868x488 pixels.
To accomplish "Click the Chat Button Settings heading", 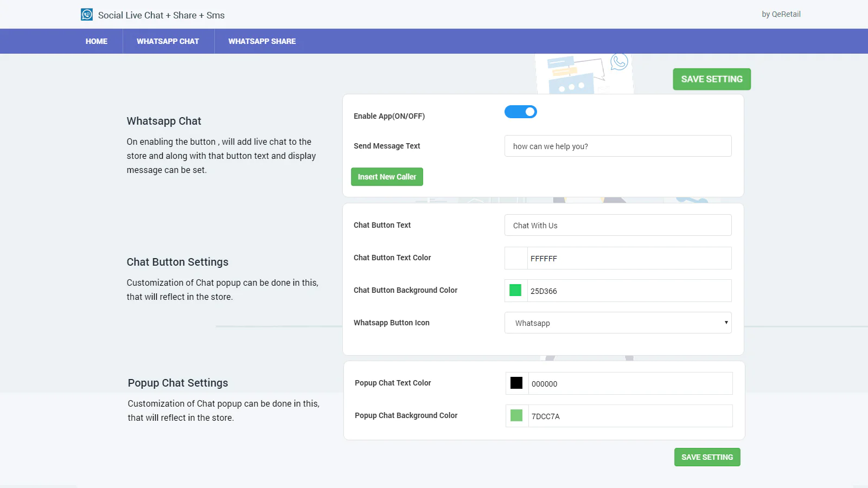I will [177, 262].
